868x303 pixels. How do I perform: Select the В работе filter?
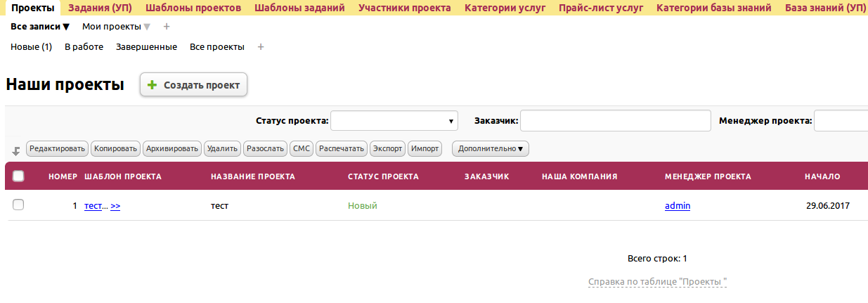[84, 47]
